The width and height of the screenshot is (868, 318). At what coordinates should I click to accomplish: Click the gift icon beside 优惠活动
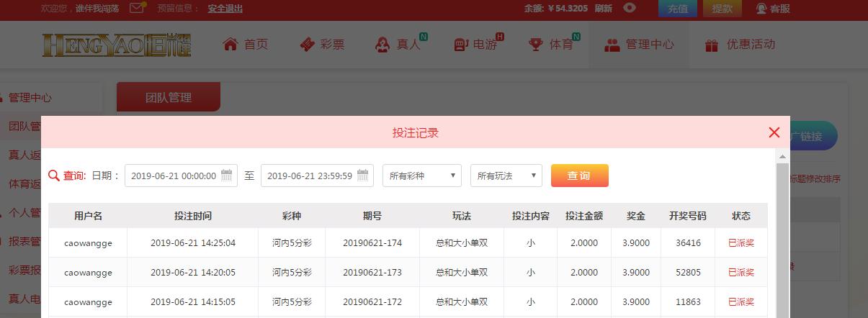coord(712,45)
